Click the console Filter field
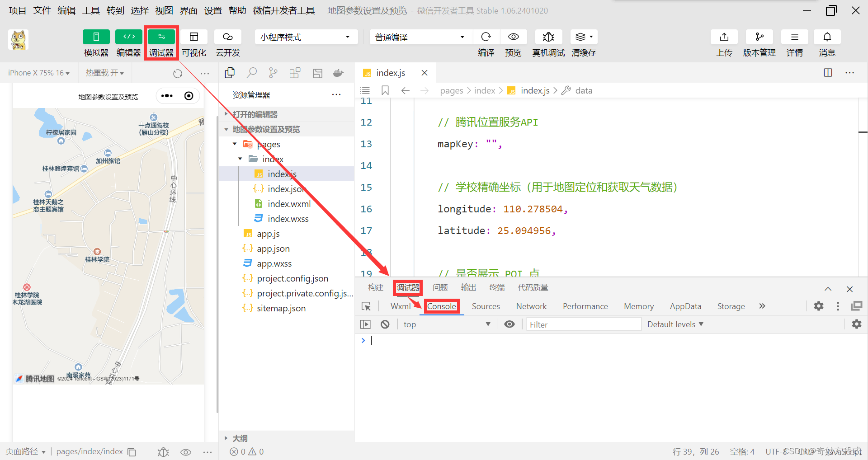This screenshot has height=460, width=868. (x=584, y=324)
